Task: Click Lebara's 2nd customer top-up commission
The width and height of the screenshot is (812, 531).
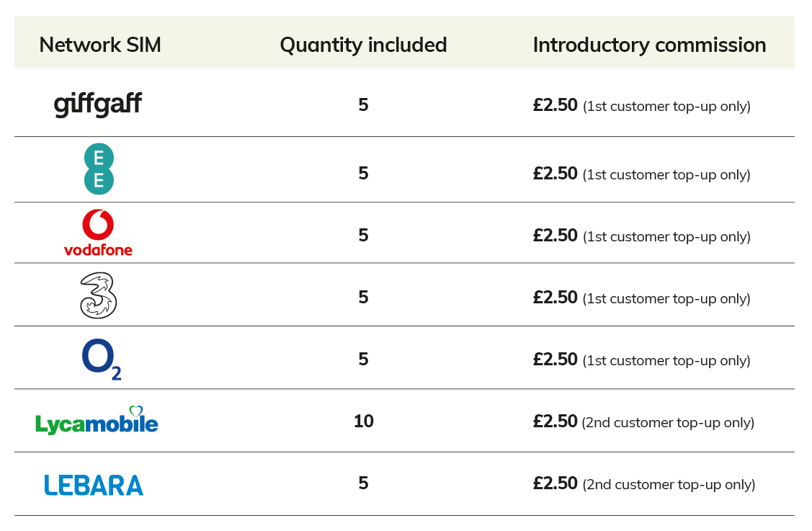Action: pos(644,484)
